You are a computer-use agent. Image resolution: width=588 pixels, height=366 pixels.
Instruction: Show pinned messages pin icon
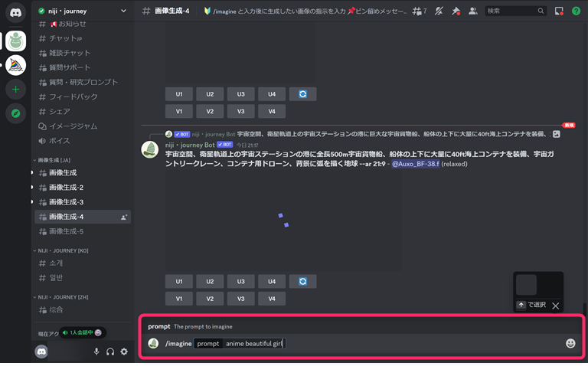456,11
